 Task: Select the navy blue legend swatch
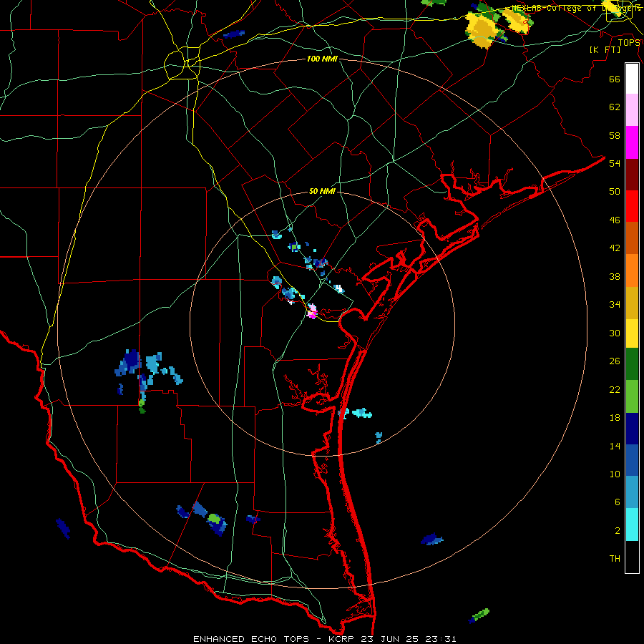pos(632,429)
